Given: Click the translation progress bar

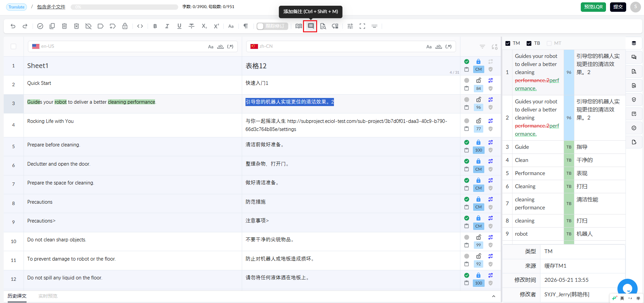Looking at the screenshot, I should (x=124, y=7).
